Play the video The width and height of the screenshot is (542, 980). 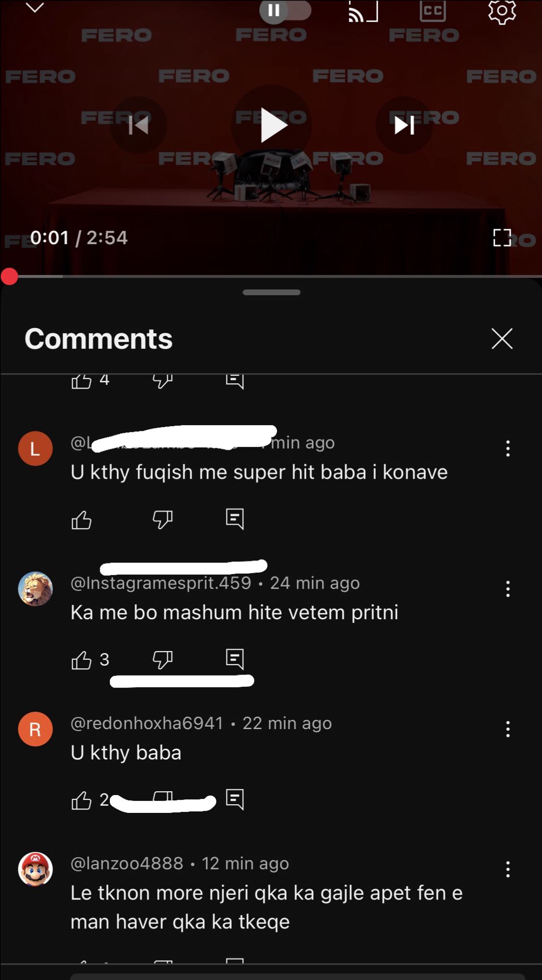[x=272, y=125]
